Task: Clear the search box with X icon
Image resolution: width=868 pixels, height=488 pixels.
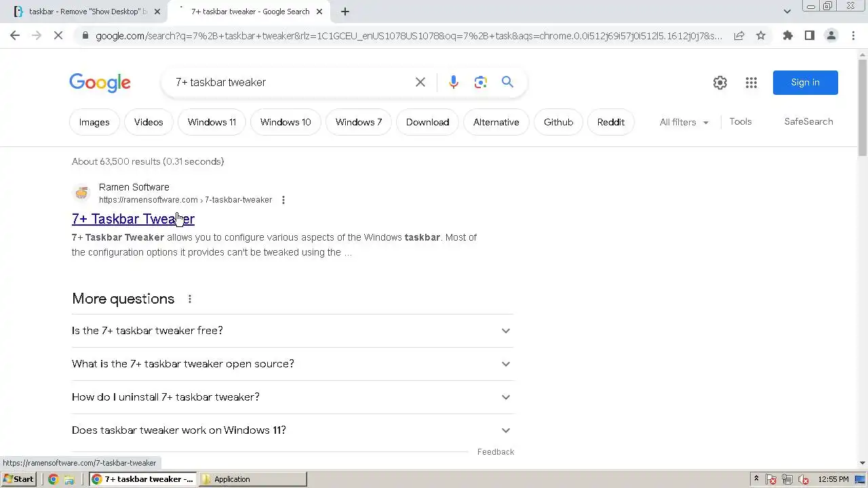Action: point(420,82)
